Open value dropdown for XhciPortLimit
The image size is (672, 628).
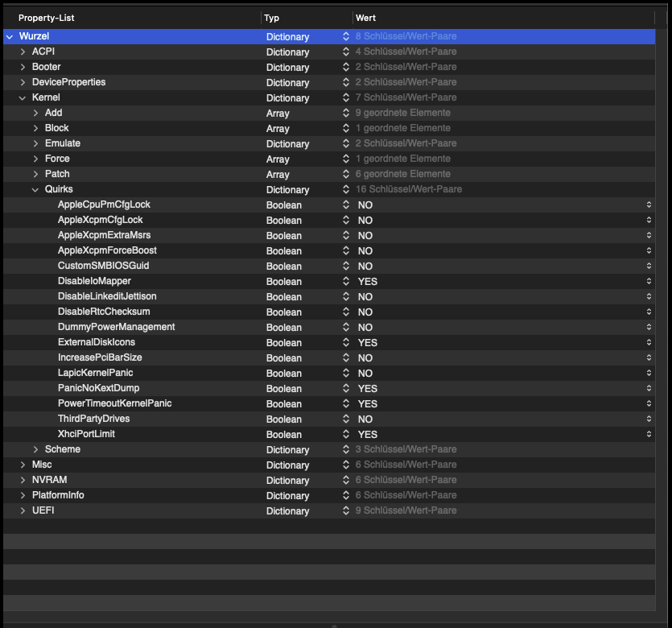pos(649,435)
